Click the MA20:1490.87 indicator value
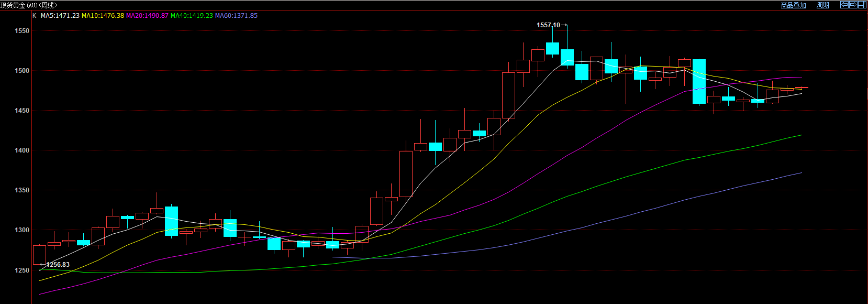The width and height of the screenshot is (868, 304). point(147,16)
